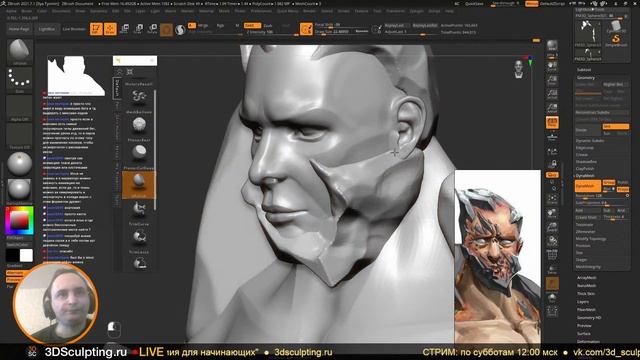Enable Zsub mode

tap(267, 25)
